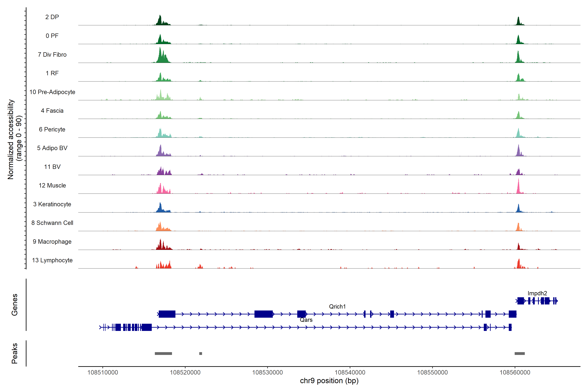Select the 13 Lymphocyte track label
This screenshot has width=588, height=392.
click(x=52, y=260)
